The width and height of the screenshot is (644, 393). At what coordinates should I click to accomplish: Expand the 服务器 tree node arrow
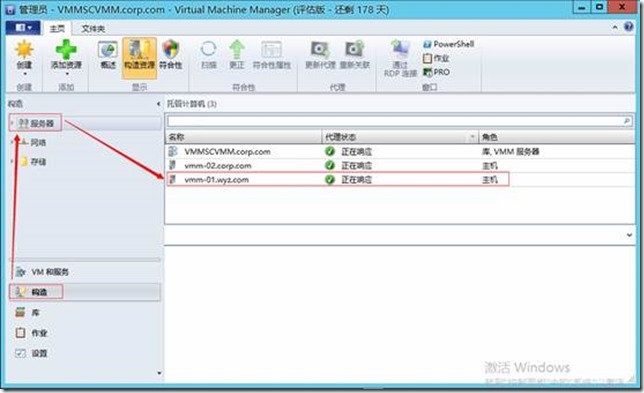[12, 123]
